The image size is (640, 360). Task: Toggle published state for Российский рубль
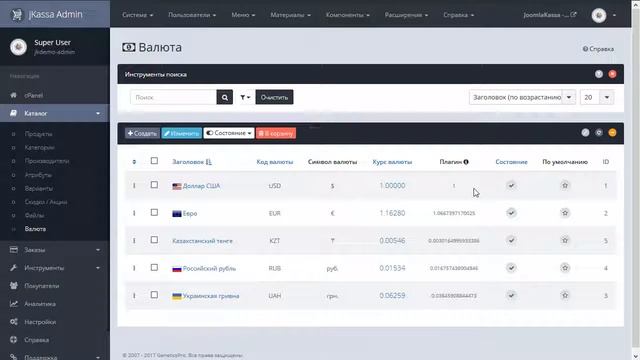click(x=511, y=268)
